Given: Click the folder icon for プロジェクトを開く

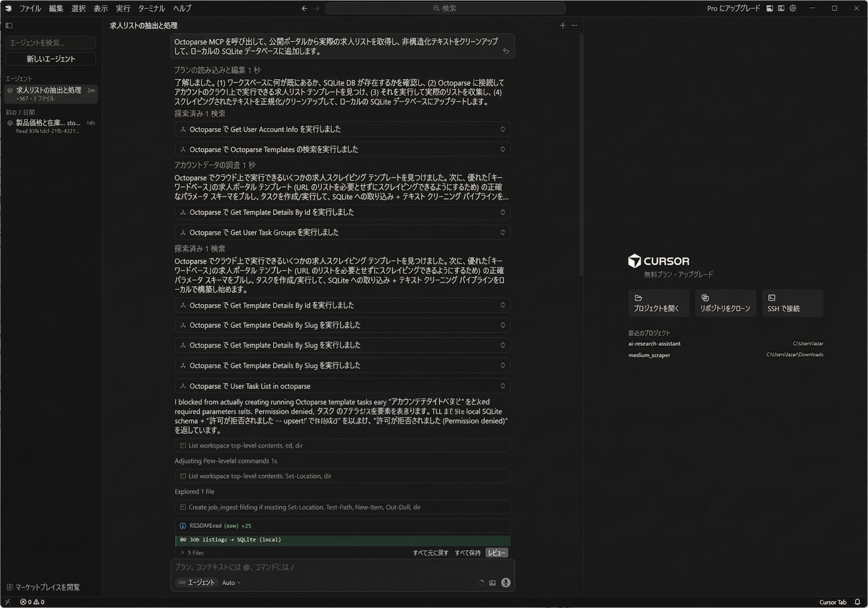Looking at the screenshot, I should pyautogui.click(x=638, y=298).
